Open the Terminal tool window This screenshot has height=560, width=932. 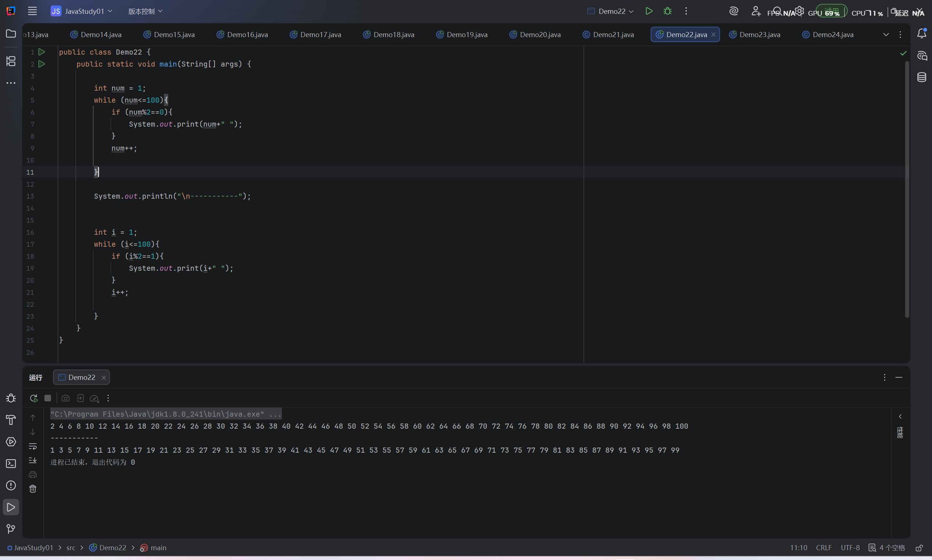tap(11, 464)
